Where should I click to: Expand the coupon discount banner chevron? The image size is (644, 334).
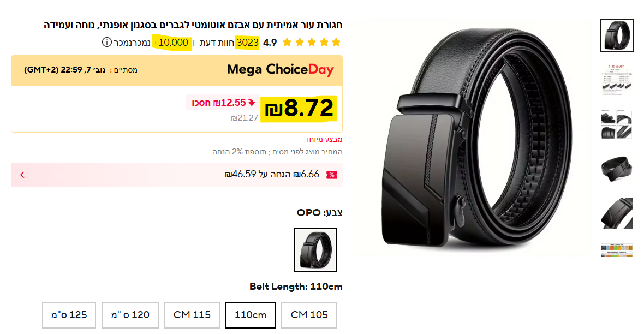click(x=22, y=175)
